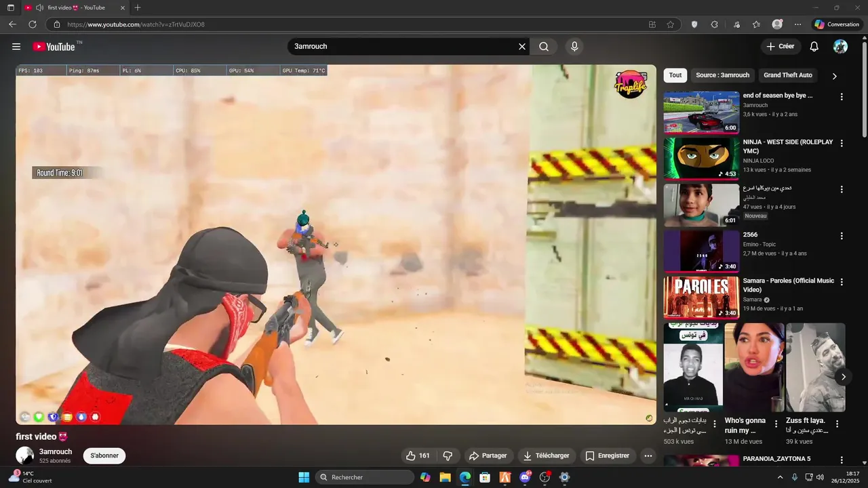This screenshot has height=488, width=868.
Task: Open the browser extensions puzzle icon
Action: 714,24
